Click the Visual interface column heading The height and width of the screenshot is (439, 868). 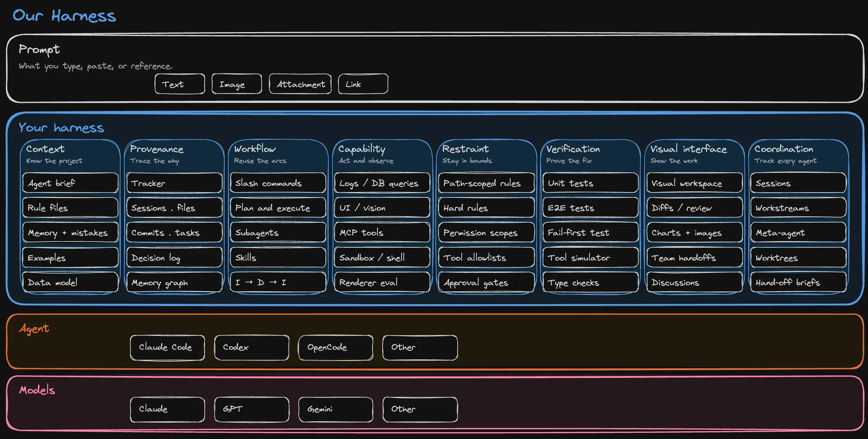[689, 149]
